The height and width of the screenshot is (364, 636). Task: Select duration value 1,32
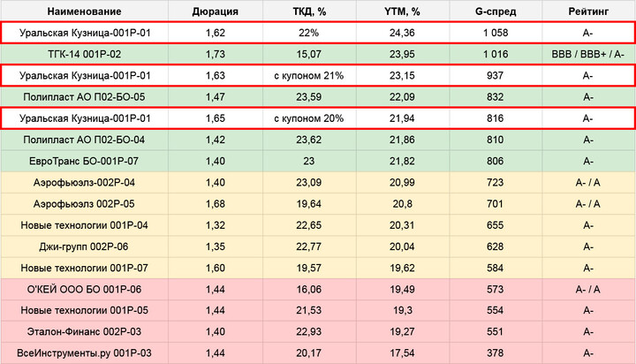(x=215, y=225)
